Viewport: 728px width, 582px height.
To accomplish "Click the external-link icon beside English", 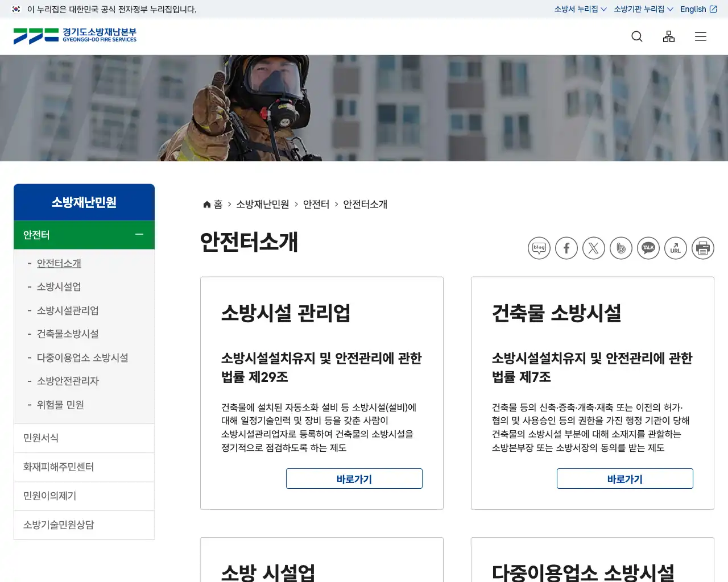I will [x=713, y=9].
